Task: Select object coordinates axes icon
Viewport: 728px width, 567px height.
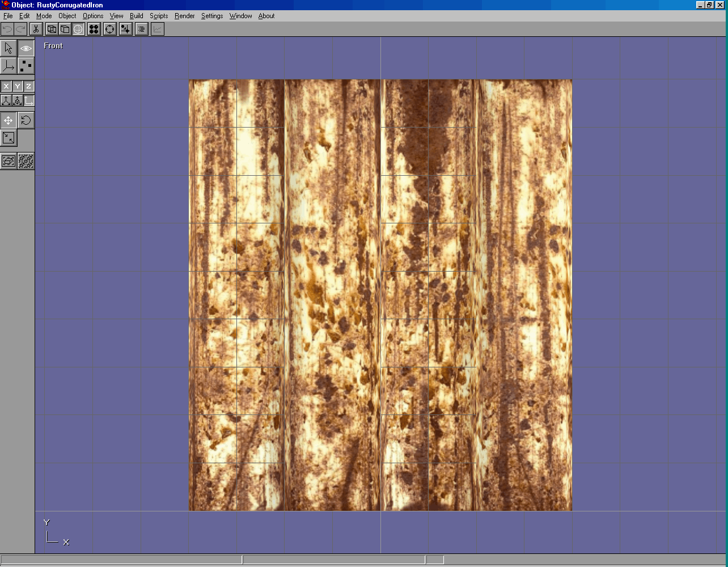Action: [18, 100]
